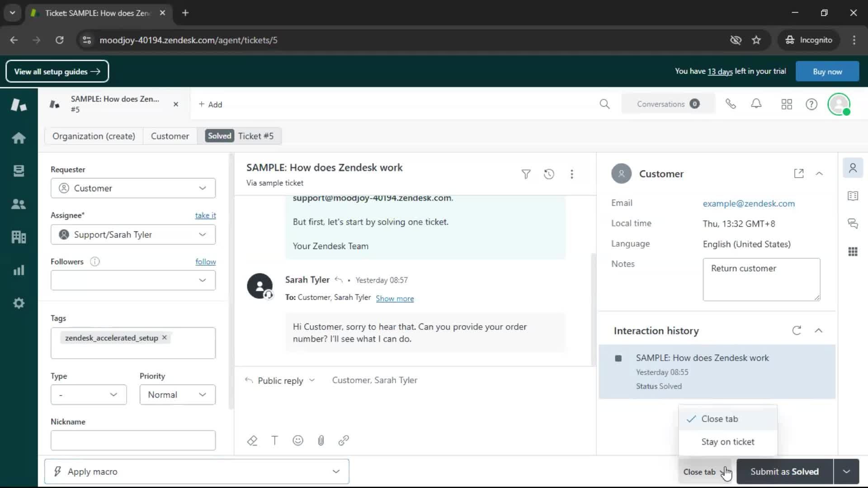Click the compose draft eraser icon
868x488 pixels.
pos(252,441)
